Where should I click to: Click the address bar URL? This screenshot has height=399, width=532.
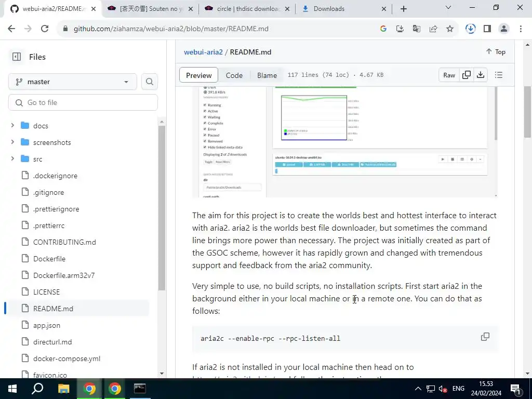(171, 29)
